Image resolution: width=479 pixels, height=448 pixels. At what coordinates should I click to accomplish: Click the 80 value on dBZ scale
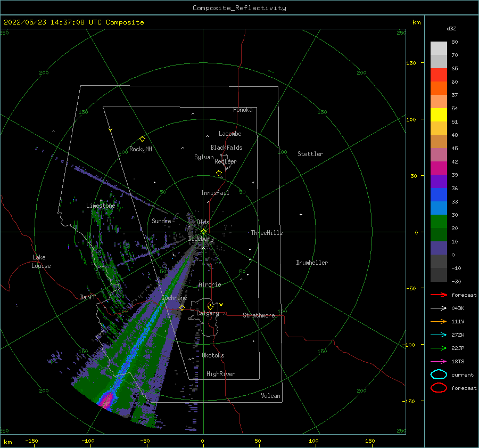455,42
